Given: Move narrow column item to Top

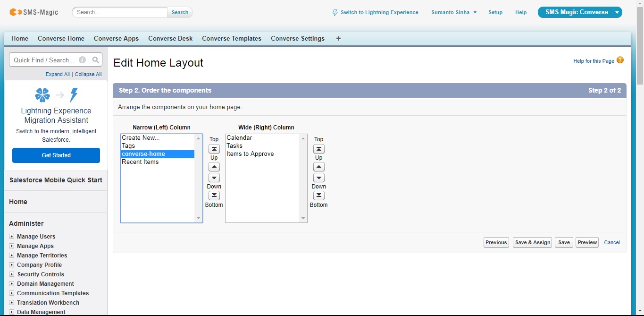Looking at the screenshot, I should click(214, 149).
